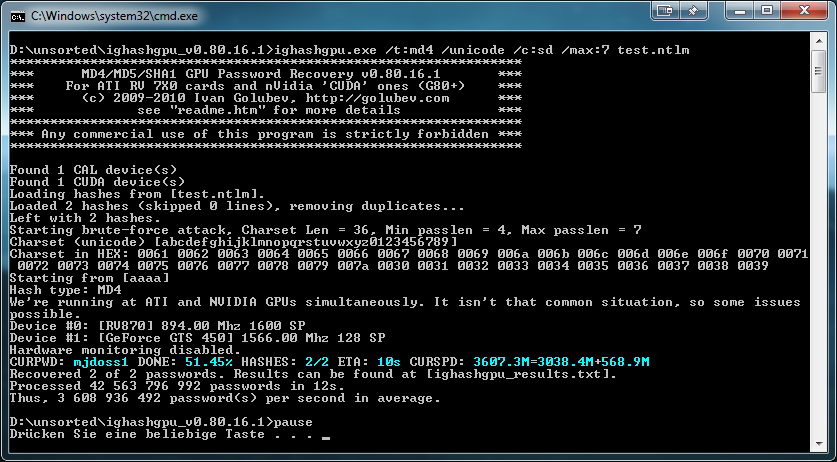Click the GeForce GTS 450 device line

(198, 338)
